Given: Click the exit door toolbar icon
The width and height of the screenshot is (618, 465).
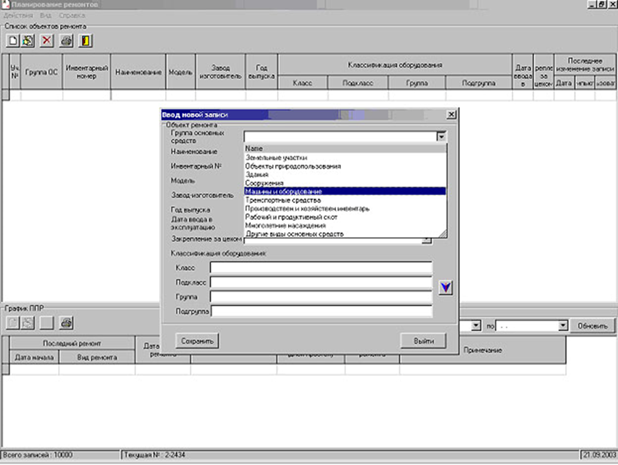Looking at the screenshot, I should [x=86, y=41].
